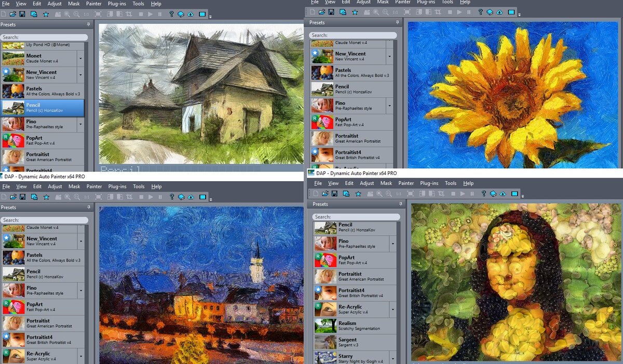Zoom in magnifier in top-left window toolbar
Viewport: 623px width, 364px height.
pos(67,14)
